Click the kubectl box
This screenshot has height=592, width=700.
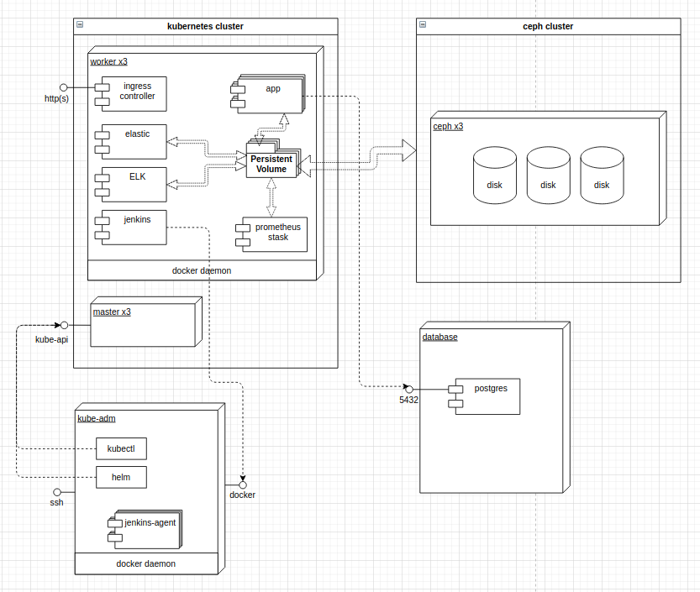(121, 449)
